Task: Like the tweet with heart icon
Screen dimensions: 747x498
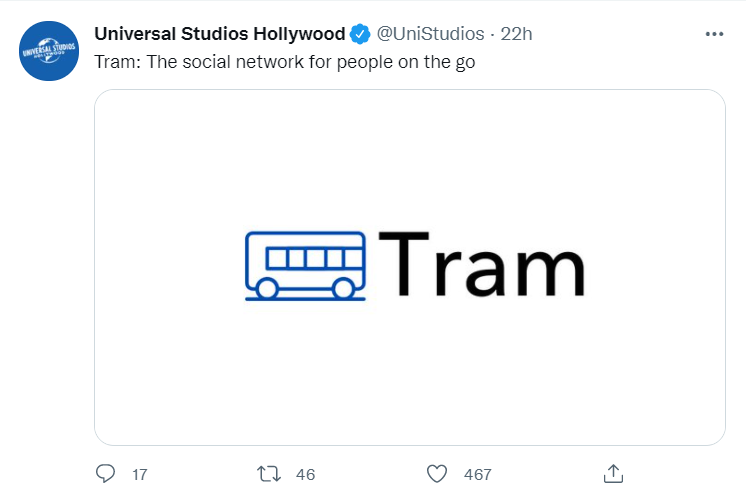Action: click(x=436, y=473)
